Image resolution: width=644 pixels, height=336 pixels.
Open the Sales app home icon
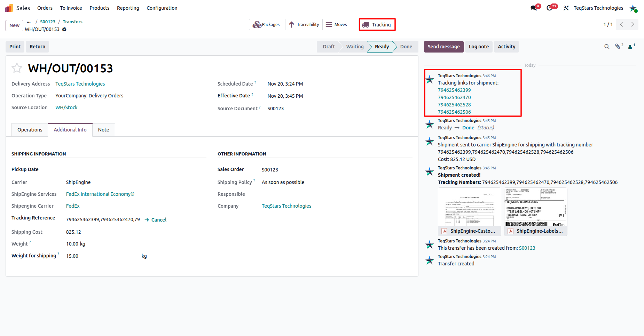pos(9,8)
